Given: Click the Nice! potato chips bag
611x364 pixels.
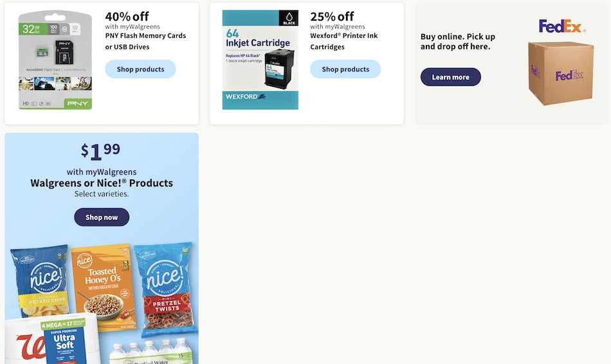Looking at the screenshot, I should pyautogui.click(x=40, y=280).
